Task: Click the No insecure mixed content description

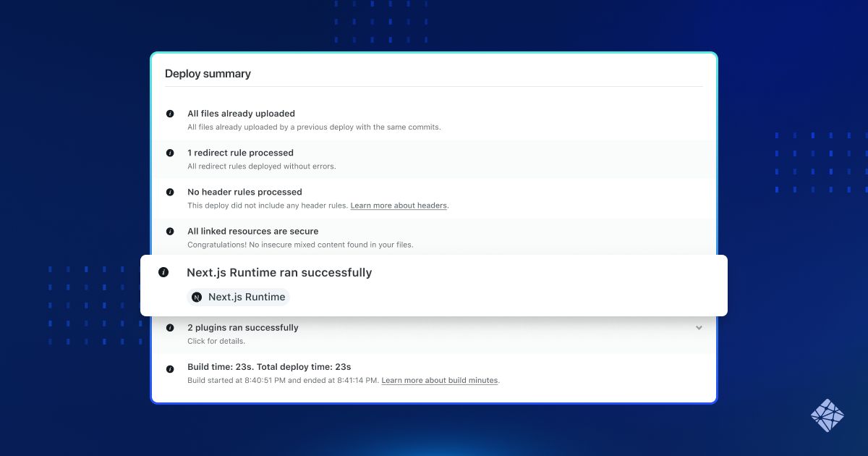Action: tap(300, 245)
